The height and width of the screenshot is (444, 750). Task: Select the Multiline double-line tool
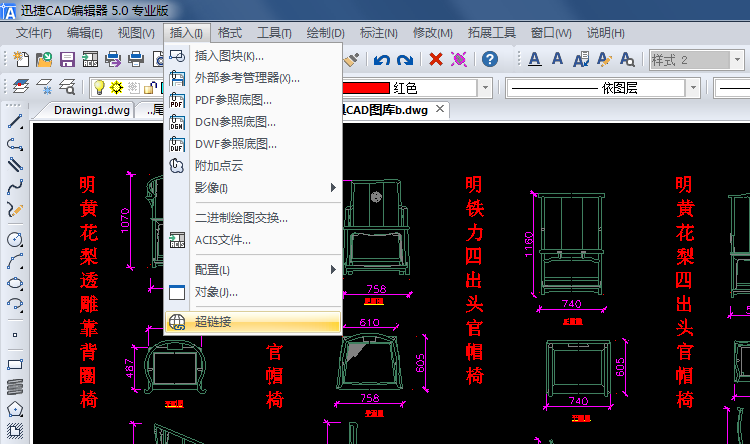coord(15,165)
